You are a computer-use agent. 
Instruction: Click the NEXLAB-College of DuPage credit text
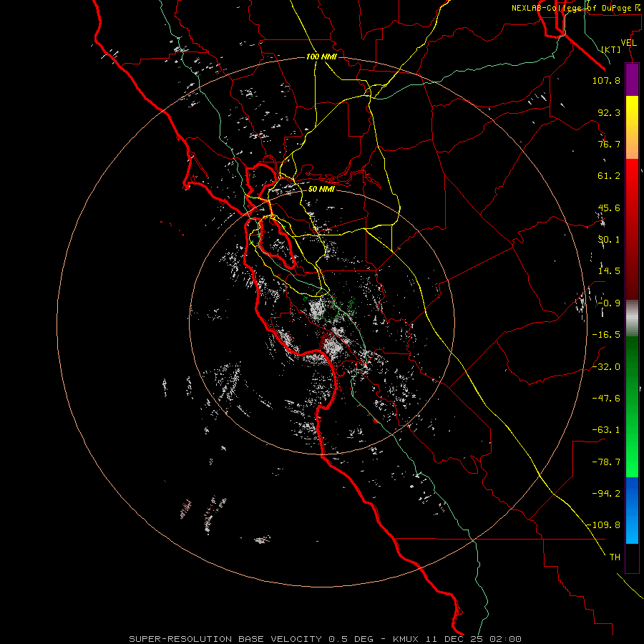575,8
